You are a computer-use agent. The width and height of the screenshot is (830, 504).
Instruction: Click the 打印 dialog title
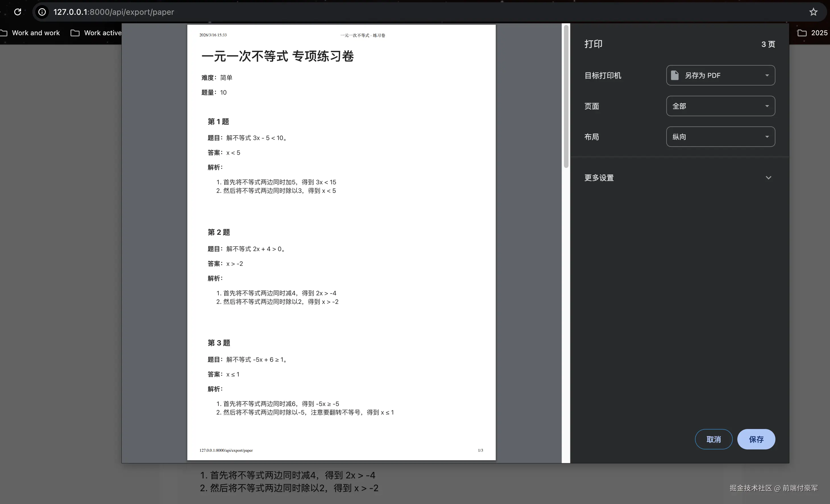coord(593,44)
